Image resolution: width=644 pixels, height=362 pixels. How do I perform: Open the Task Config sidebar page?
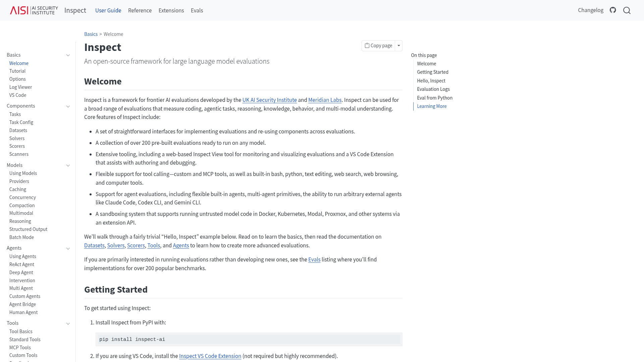click(21, 122)
